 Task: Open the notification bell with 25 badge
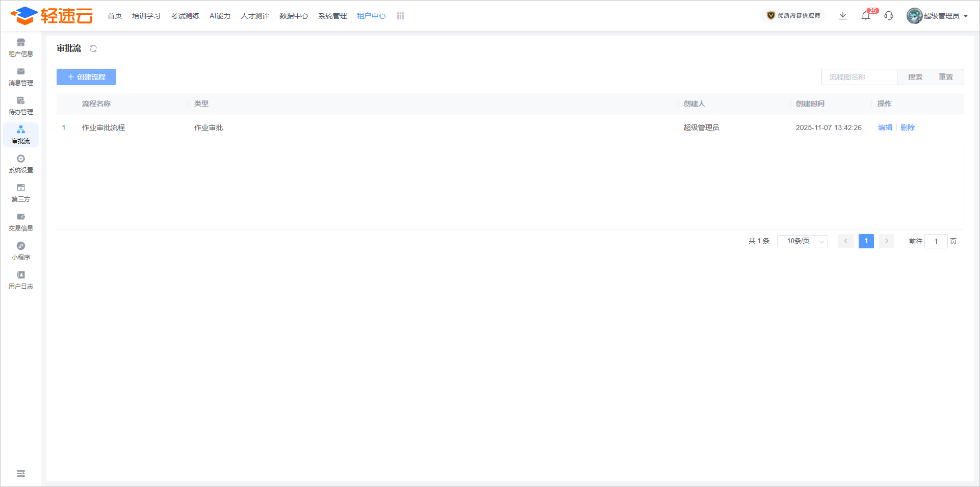pyautogui.click(x=866, y=16)
